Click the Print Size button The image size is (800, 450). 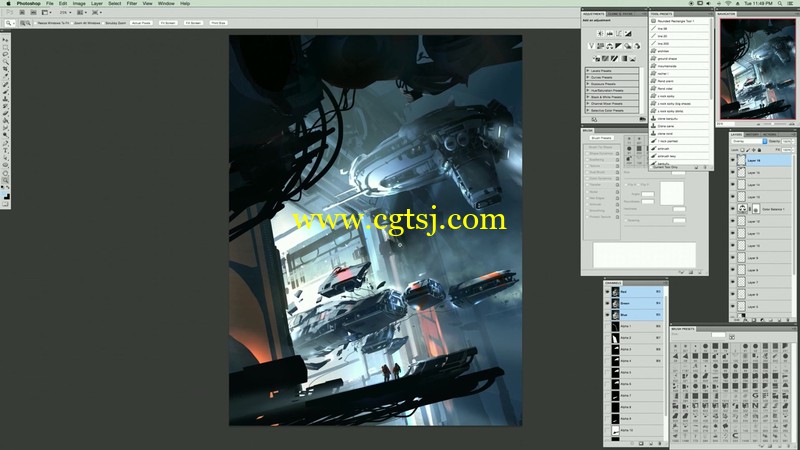coord(218,23)
